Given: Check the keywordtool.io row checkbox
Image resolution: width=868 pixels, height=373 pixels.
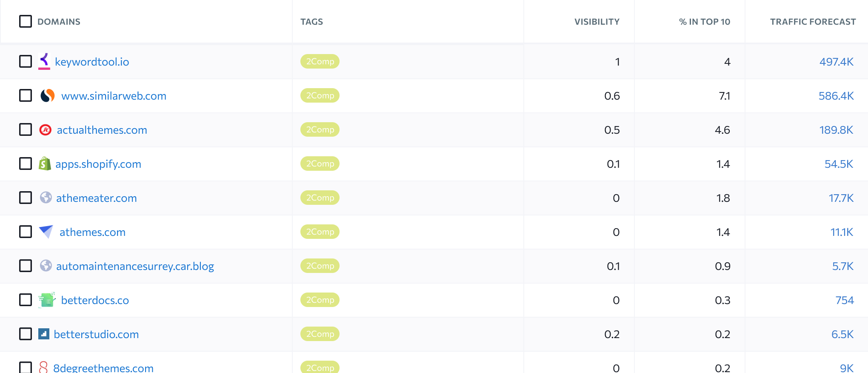Looking at the screenshot, I should (26, 61).
